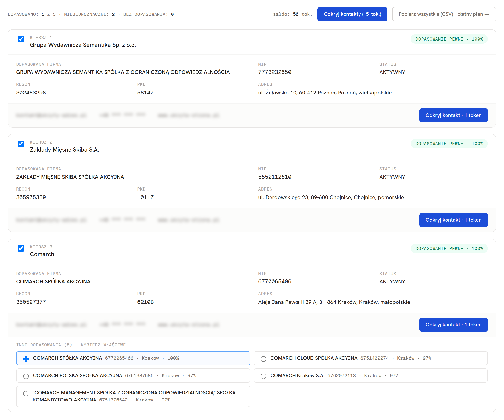Open Pobierz wszystkie (CSV) paid plan link
The image size is (504, 420).
click(444, 14)
